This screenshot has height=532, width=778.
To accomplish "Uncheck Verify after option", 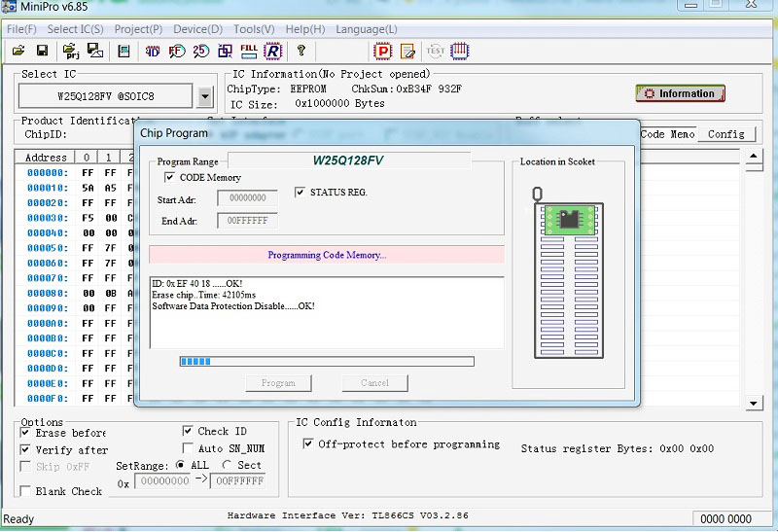I will (x=25, y=449).
